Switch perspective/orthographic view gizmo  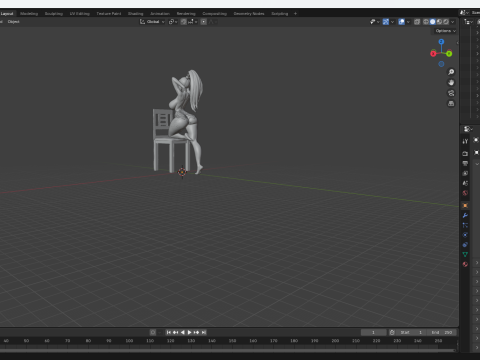tap(451, 104)
